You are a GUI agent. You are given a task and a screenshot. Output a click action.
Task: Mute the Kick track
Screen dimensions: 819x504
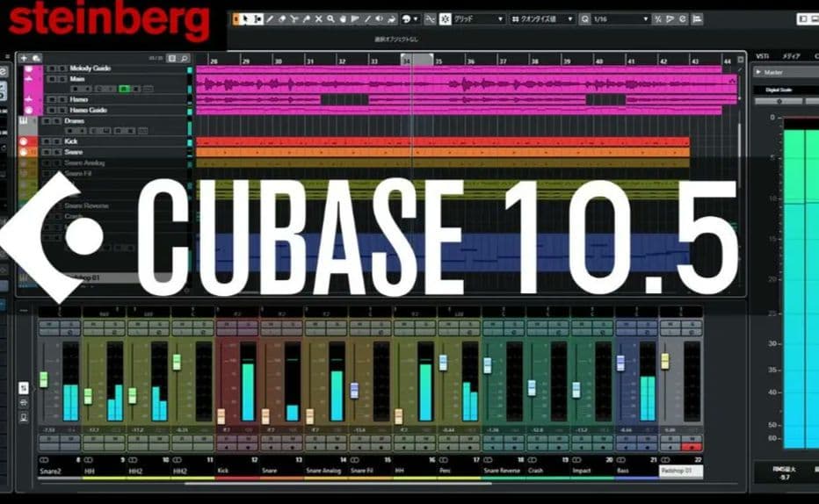(x=47, y=141)
